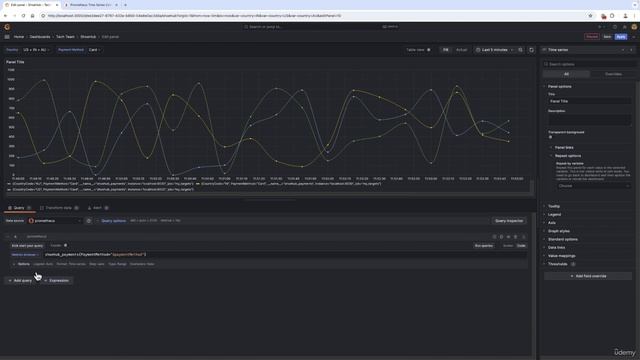Refresh the dashboard panel
This screenshot has width=640, height=360.
531,50
